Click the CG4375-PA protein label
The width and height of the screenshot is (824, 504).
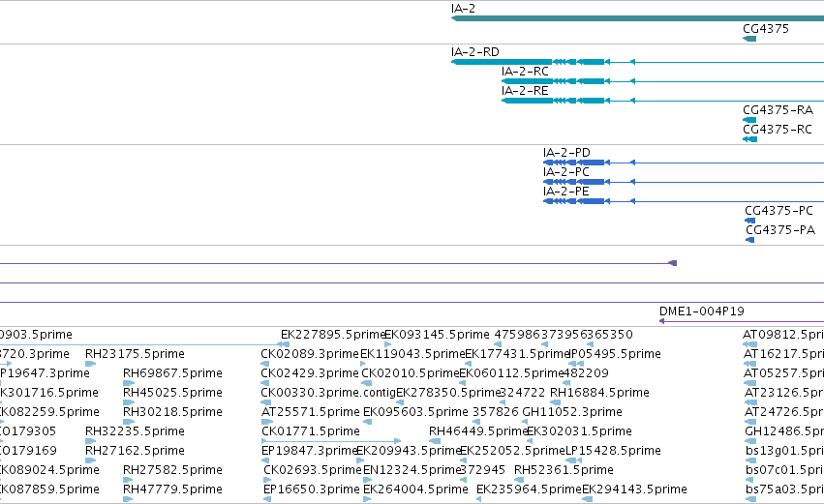click(780, 230)
